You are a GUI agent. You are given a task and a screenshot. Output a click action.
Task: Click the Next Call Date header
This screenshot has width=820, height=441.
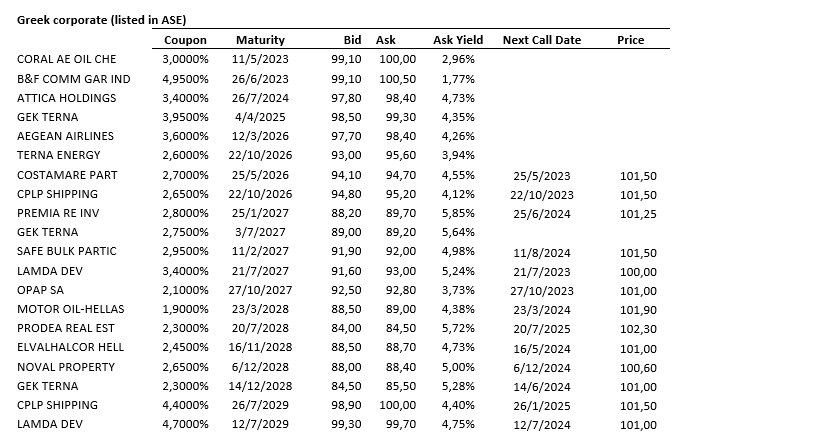[542, 40]
